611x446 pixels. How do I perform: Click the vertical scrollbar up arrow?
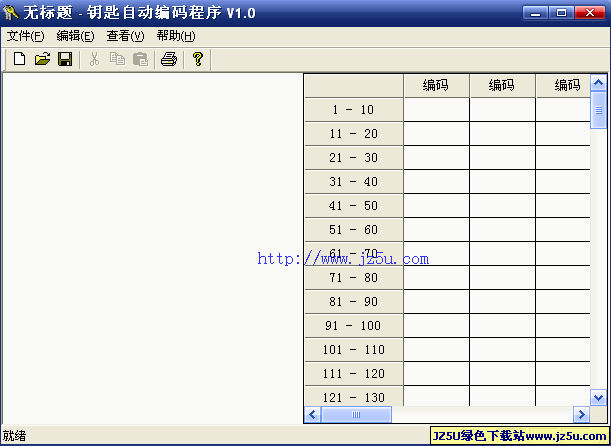(599, 83)
